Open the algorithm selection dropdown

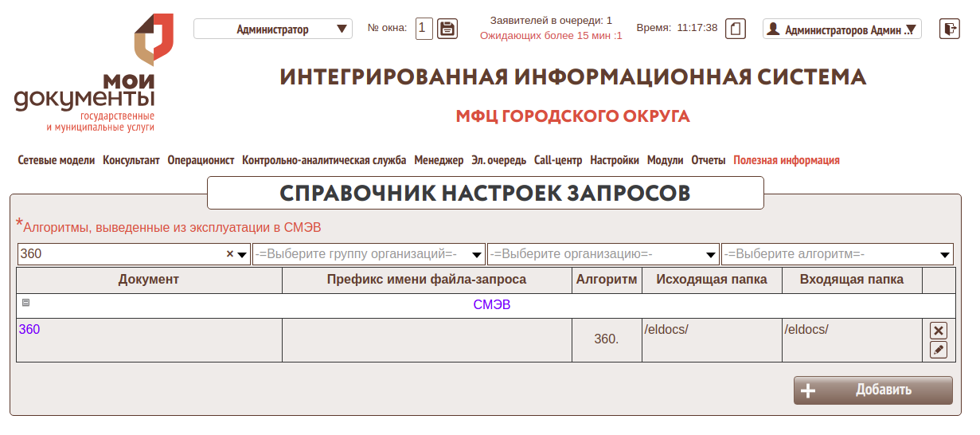pyautogui.click(x=837, y=254)
